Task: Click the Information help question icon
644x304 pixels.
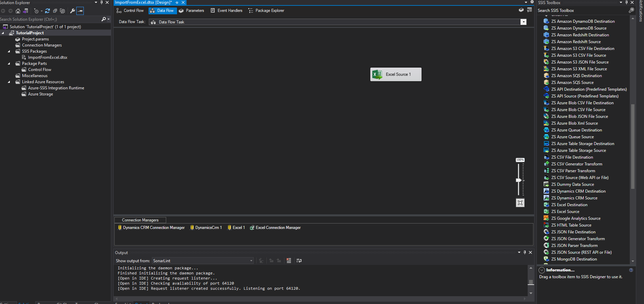Action: pyautogui.click(x=631, y=270)
